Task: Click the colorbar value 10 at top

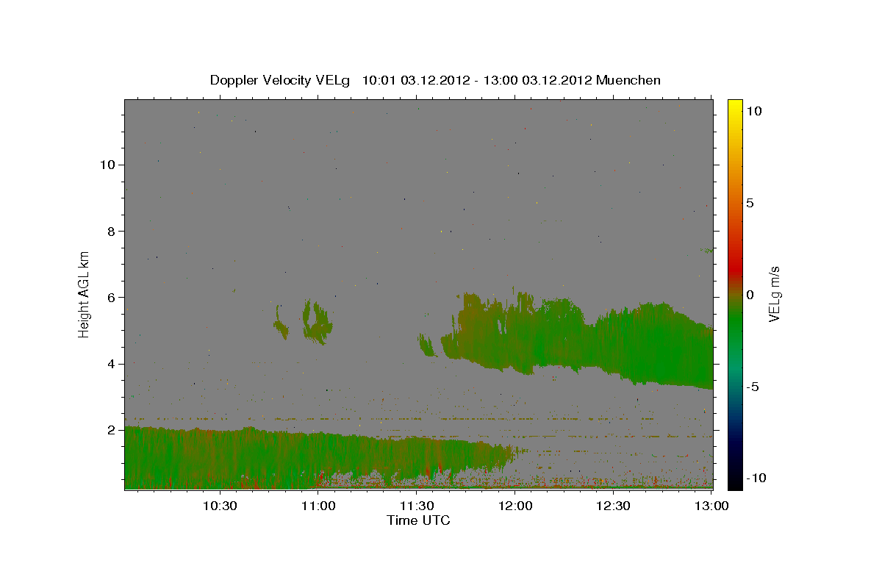Action: tap(754, 110)
